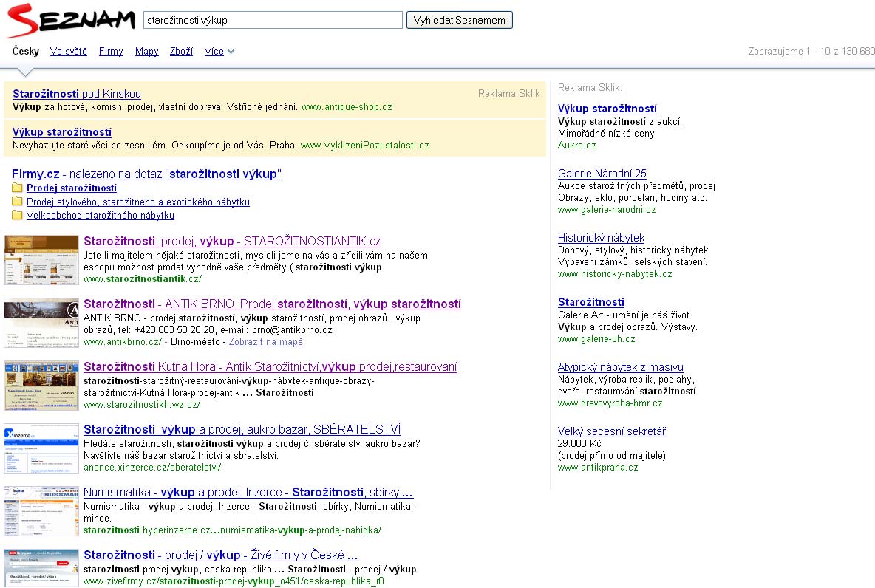
Task: Open Galerie Národní 25 ad
Action: pyautogui.click(x=602, y=174)
